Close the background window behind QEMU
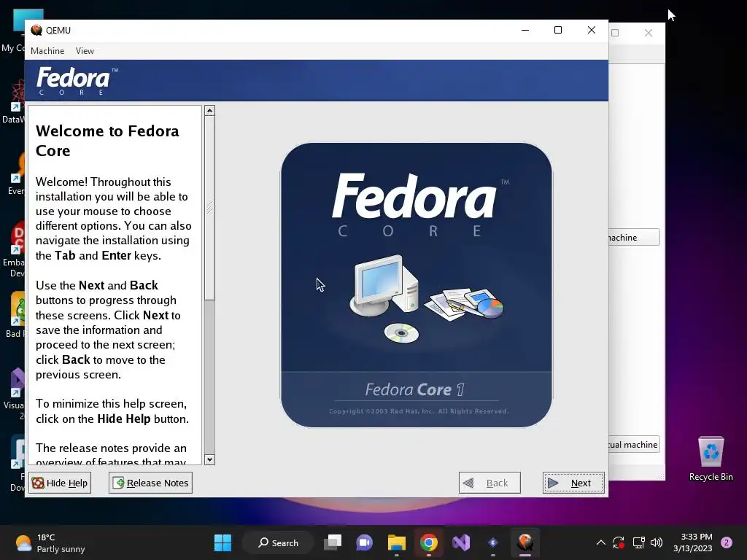The image size is (747, 560). (649, 33)
